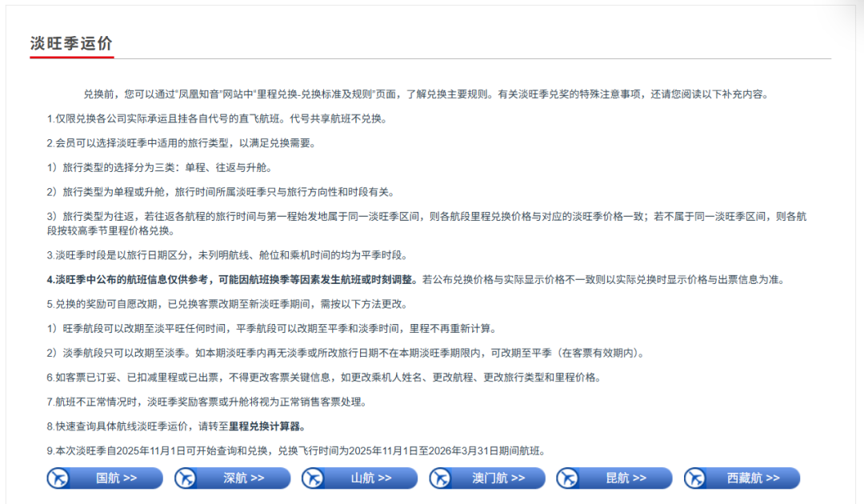Click the airplane icon on the 澳门航 button
The width and height of the screenshot is (864, 504).
(x=439, y=478)
